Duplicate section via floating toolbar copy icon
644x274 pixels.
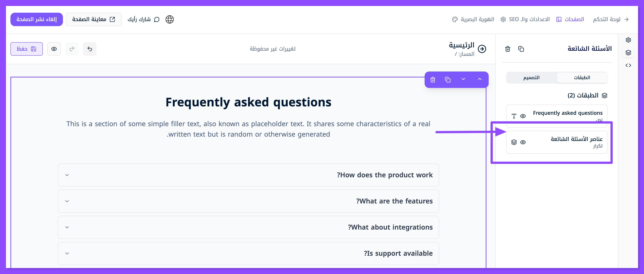coord(448,80)
